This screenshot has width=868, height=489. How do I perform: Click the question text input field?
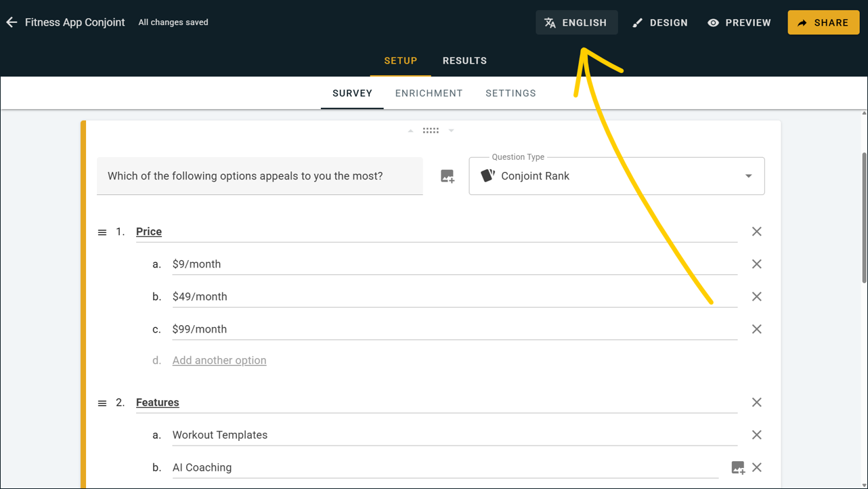point(260,176)
